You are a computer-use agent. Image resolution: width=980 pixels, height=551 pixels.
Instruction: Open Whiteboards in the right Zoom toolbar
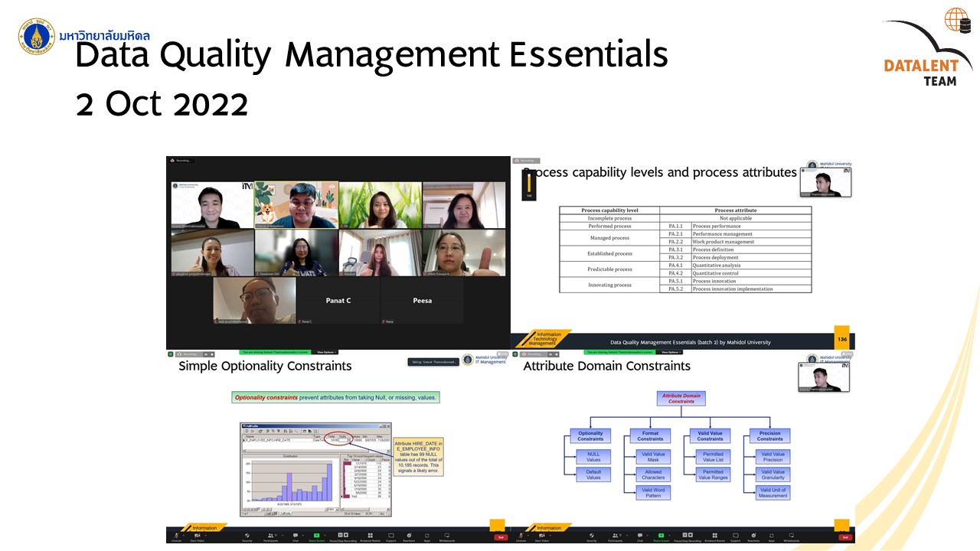tap(790, 536)
